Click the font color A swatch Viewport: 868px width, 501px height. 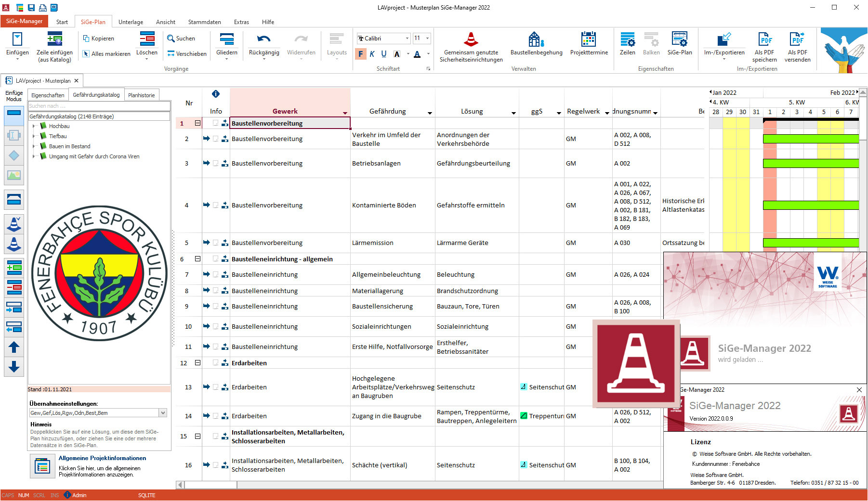coord(417,54)
